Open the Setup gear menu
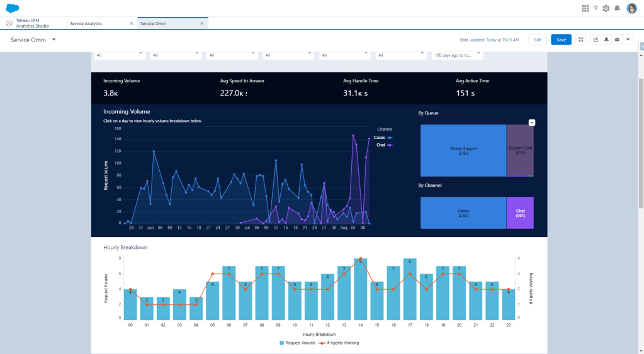 point(606,8)
